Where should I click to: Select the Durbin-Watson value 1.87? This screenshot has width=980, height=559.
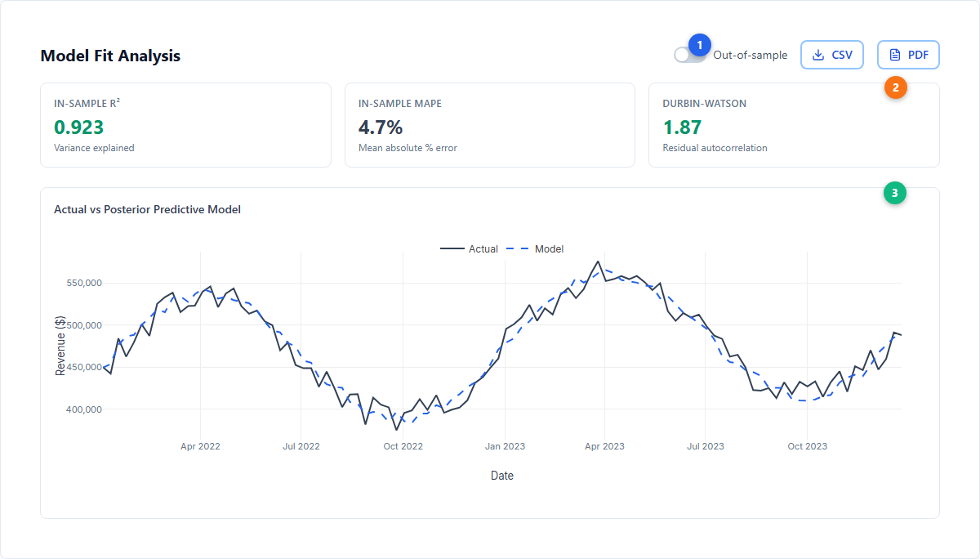point(682,127)
